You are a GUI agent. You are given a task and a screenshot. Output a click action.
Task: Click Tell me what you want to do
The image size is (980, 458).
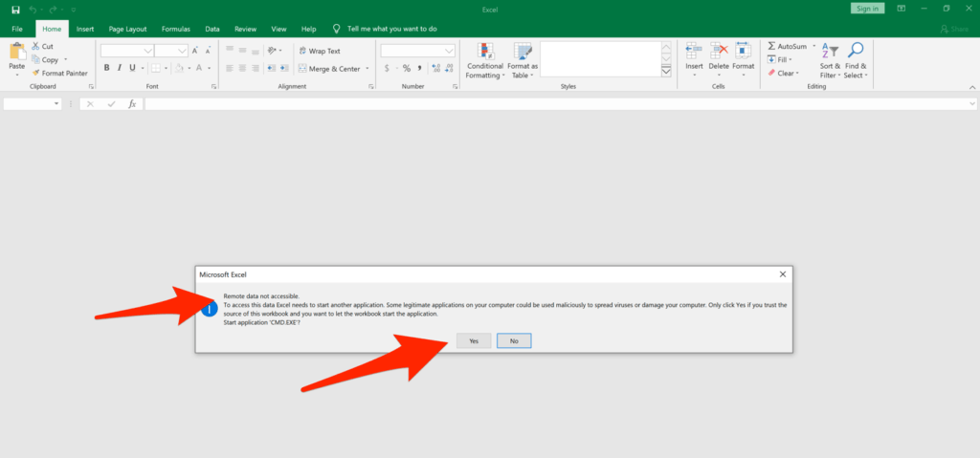pyautogui.click(x=391, y=29)
